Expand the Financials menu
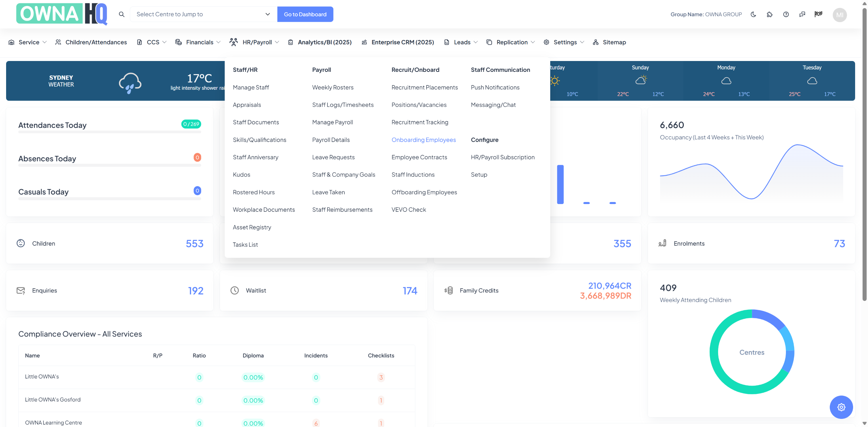The height and width of the screenshot is (427, 868). 198,42
